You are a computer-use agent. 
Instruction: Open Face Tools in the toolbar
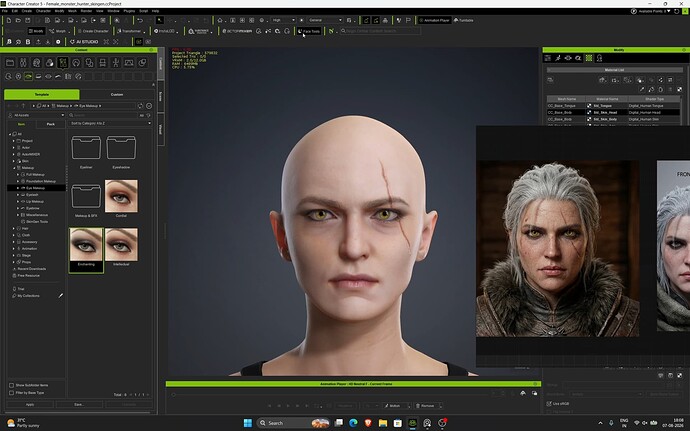[308, 31]
